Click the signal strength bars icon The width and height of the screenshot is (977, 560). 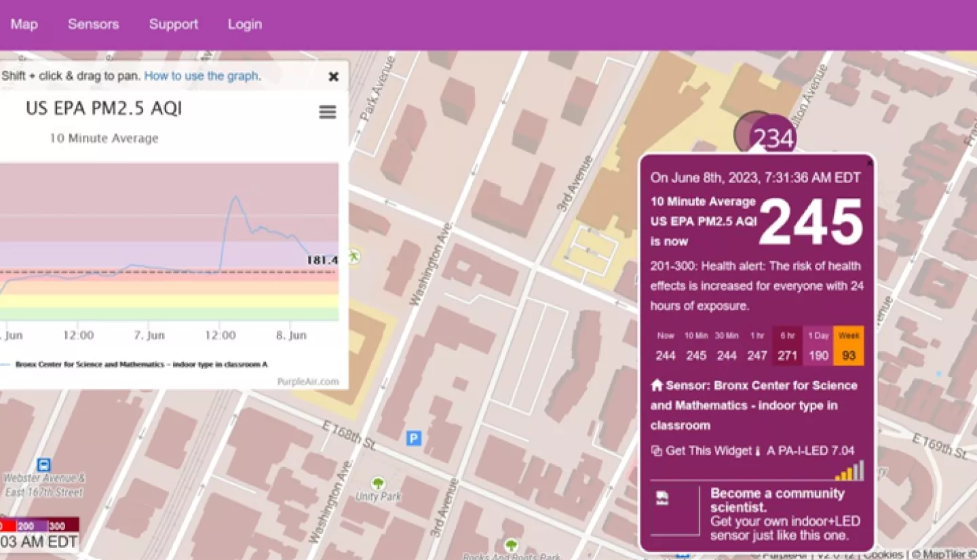click(x=849, y=471)
